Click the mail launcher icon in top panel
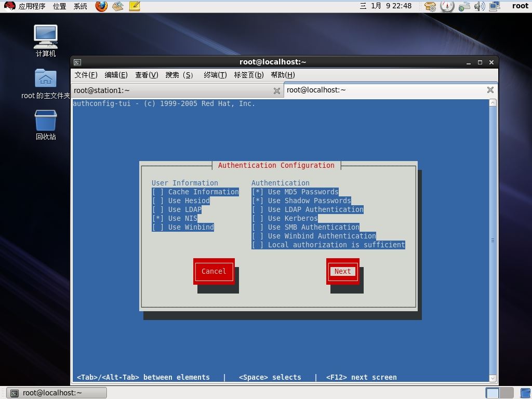This screenshot has width=532, height=399. [118, 6]
